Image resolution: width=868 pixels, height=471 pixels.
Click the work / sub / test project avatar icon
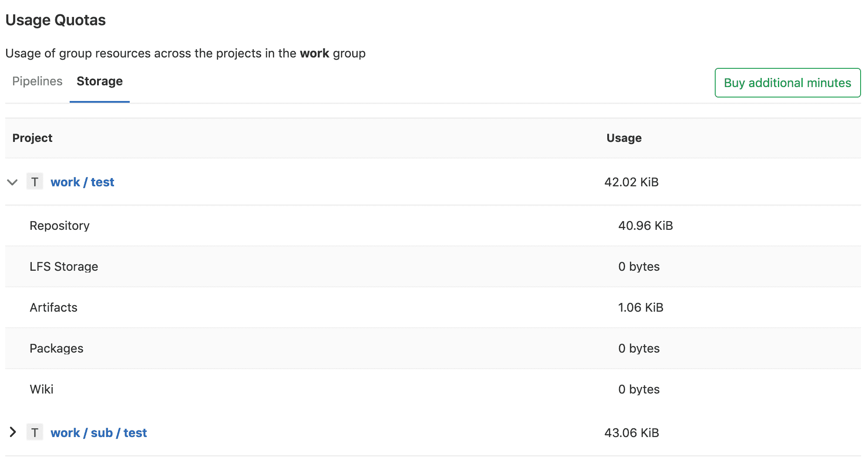point(35,432)
